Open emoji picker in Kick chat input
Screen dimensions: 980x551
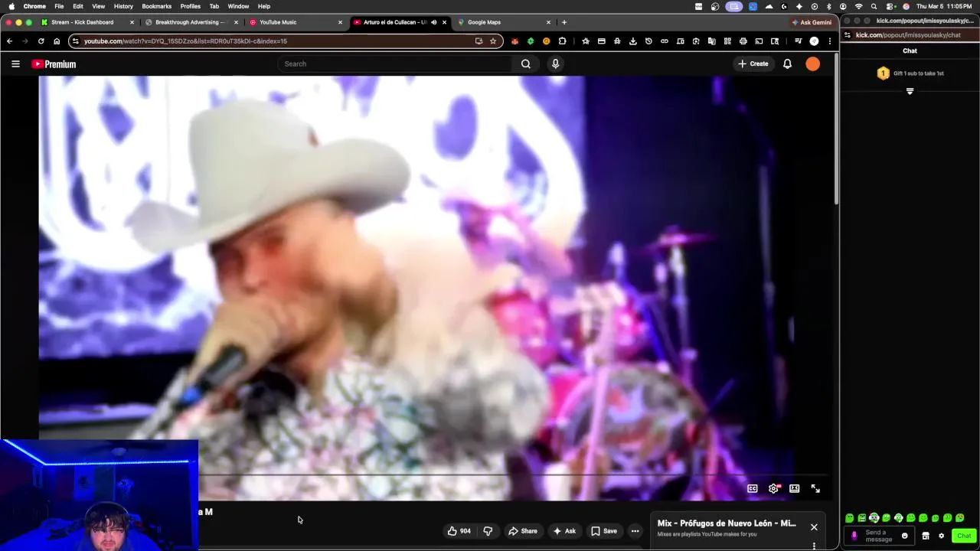pos(904,536)
